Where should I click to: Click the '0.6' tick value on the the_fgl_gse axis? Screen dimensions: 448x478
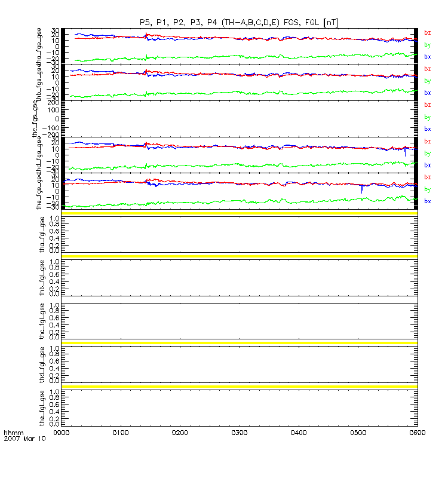coord(54,405)
